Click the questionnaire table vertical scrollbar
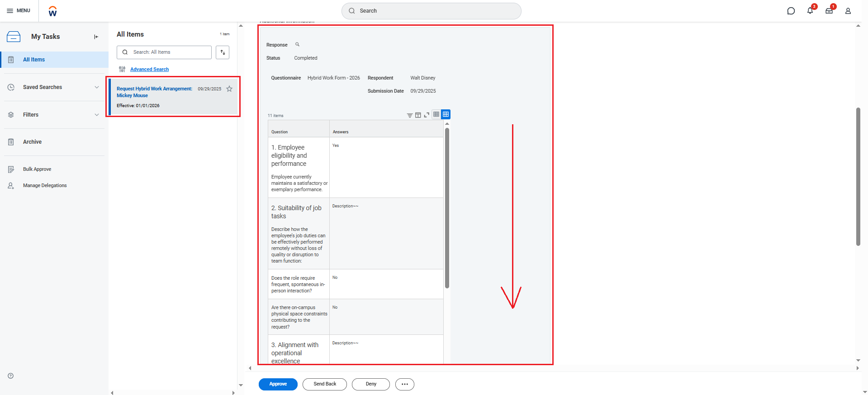 pyautogui.click(x=447, y=208)
